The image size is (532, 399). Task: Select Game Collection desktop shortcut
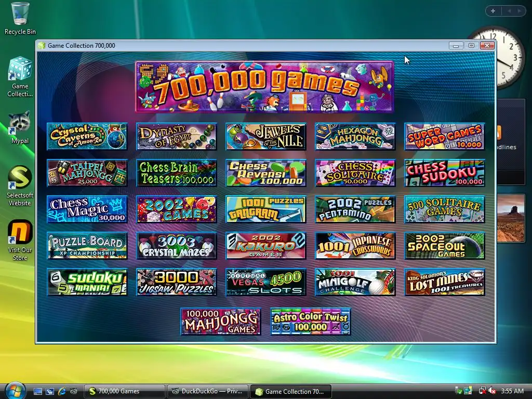pyautogui.click(x=20, y=77)
